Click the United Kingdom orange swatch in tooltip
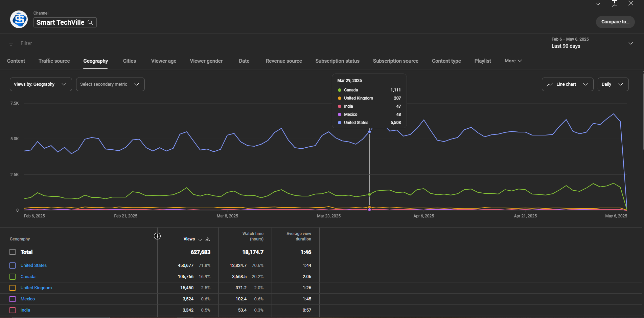644x318 pixels. [340, 98]
